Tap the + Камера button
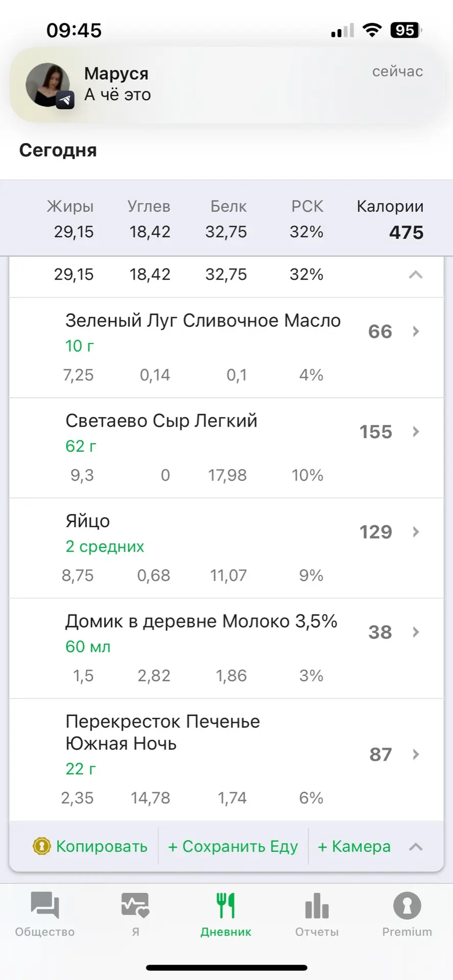Viewport: 453px width, 980px height. (354, 846)
